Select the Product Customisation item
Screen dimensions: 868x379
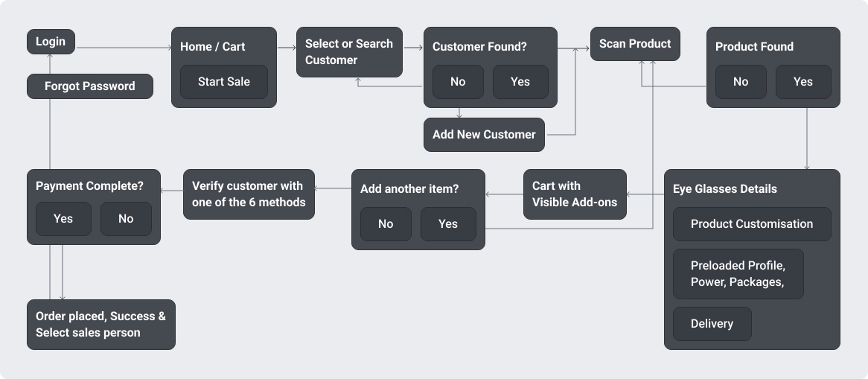[x=752, y=224]
